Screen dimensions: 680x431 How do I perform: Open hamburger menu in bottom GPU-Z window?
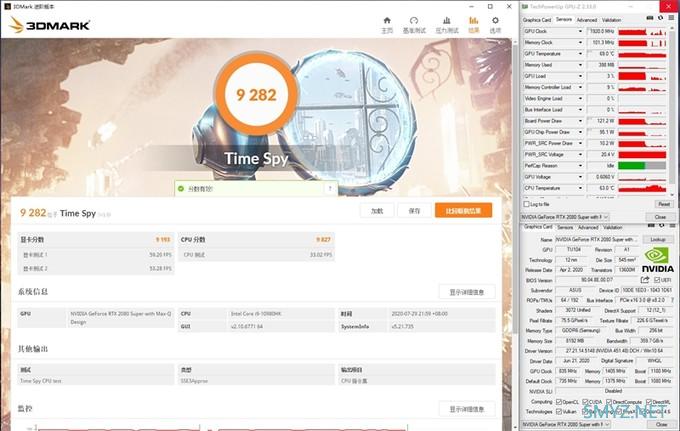coord(672,225)
